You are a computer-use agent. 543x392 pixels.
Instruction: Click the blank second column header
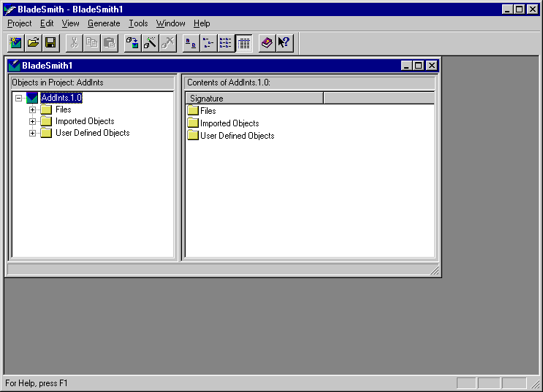point(379,99)
